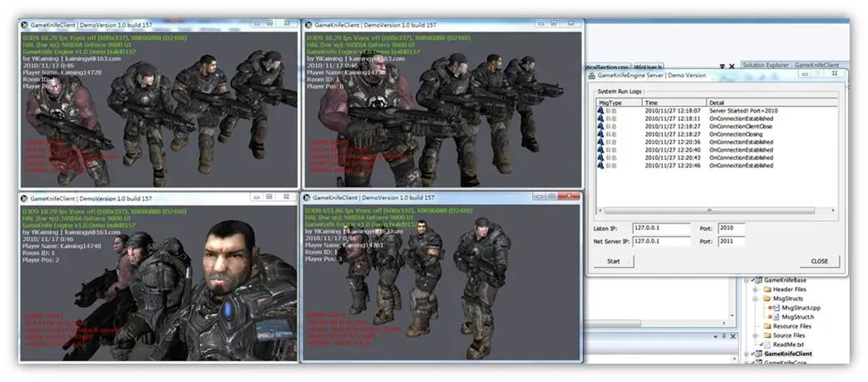Viewport: 868px width, 382px height.
Task: Click 'Player Pos: 2' overlay text
Action: coord(40,259)
